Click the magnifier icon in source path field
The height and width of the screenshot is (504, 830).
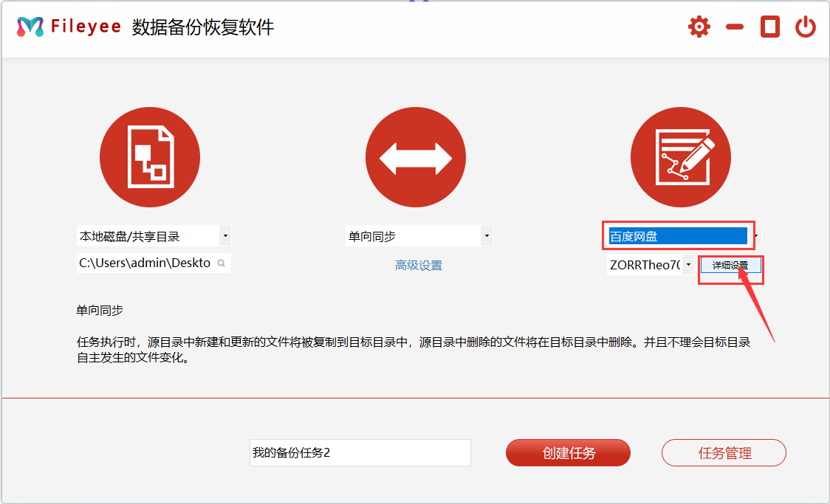[x=221, y=263]
